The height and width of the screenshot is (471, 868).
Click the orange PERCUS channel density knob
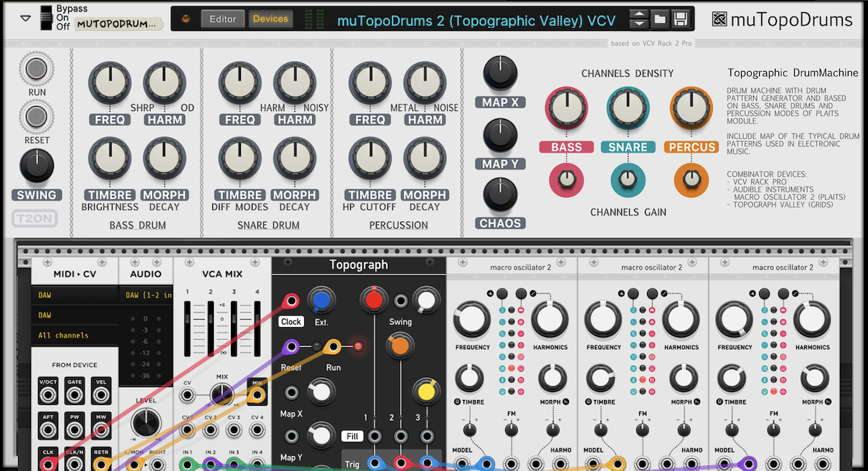692,110
